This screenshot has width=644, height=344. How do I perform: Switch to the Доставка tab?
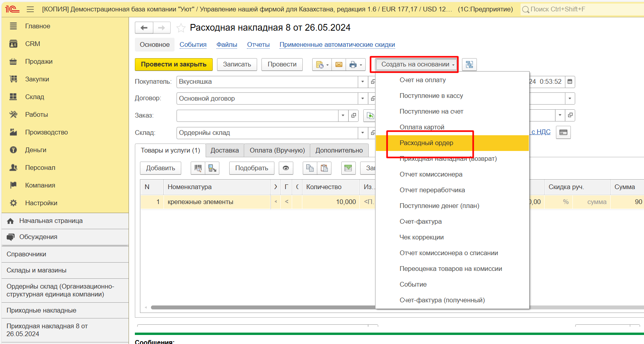[224, 151]
